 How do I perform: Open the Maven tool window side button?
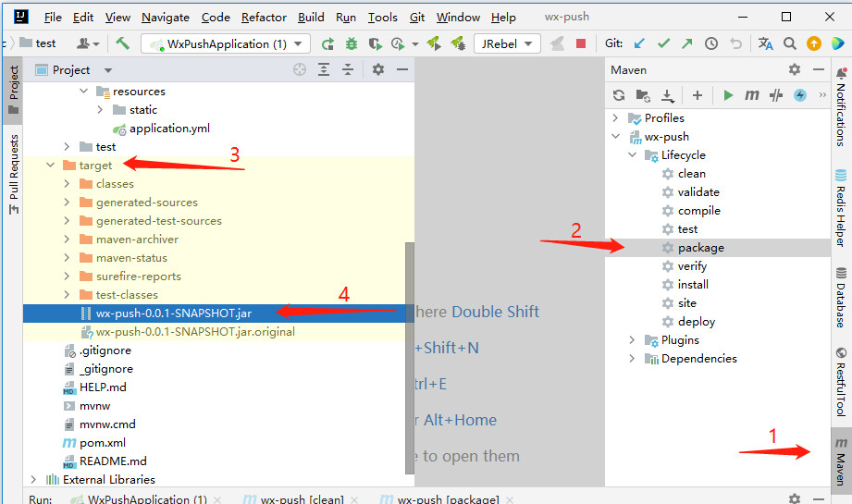841,461
